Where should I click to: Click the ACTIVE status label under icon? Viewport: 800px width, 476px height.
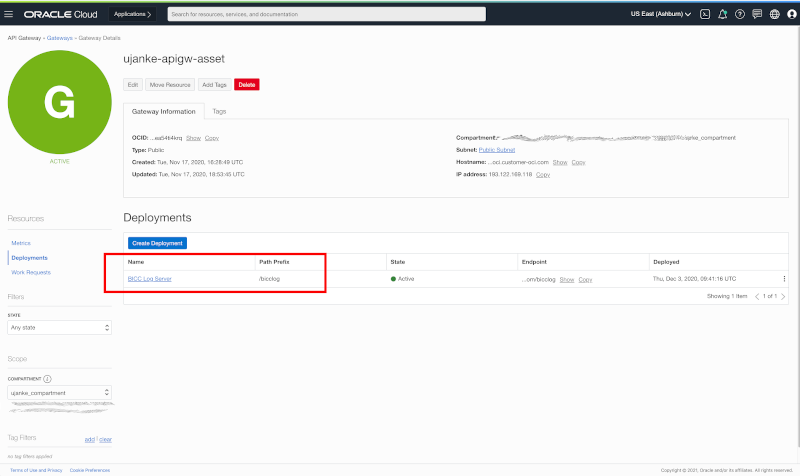click(x=60, y=161)
